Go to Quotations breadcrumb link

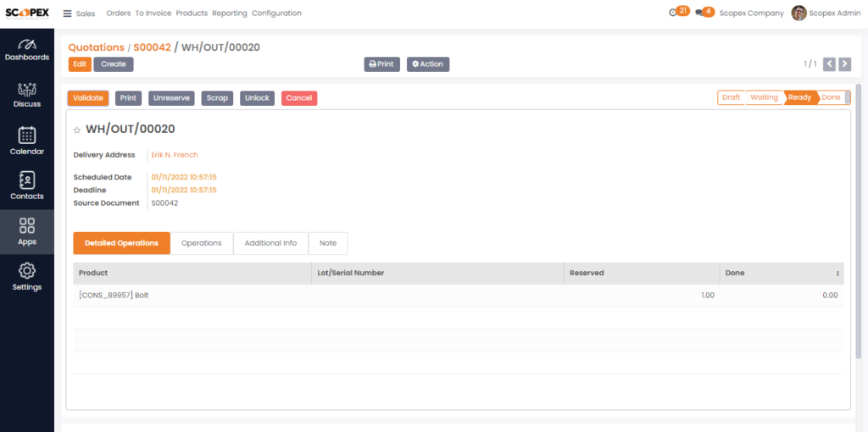tap(97, 47)
